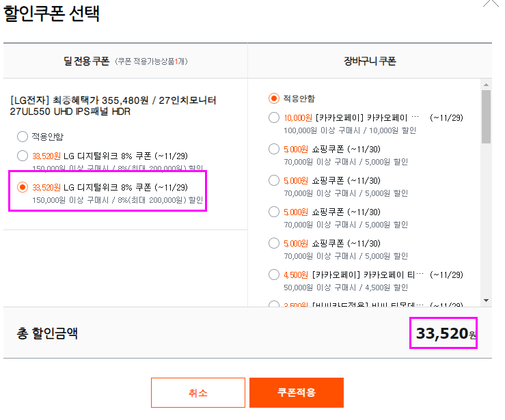Click the 장바구니 쿠폰 column header
This screenshot has height=420, width=505.
tap(370, 61)
